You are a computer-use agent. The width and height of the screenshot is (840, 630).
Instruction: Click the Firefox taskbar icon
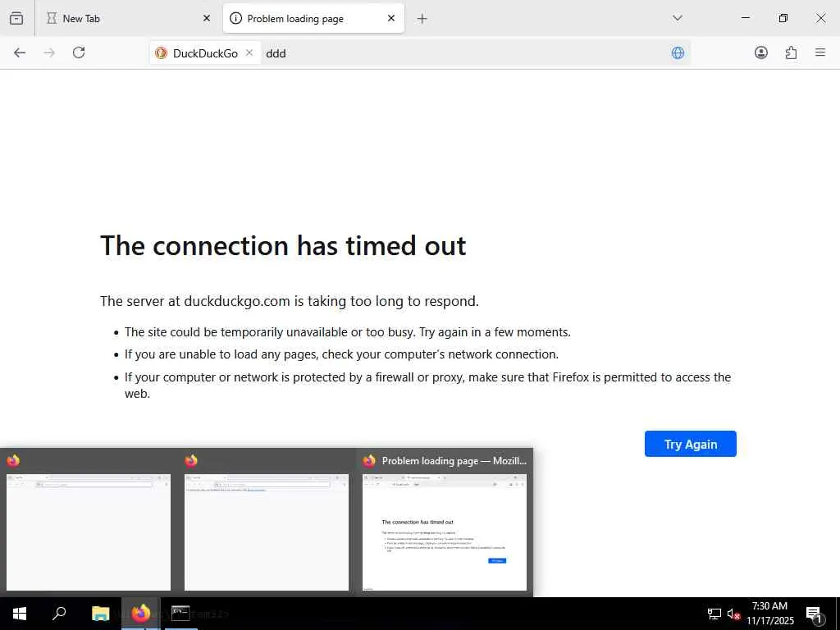click(141, 614)
